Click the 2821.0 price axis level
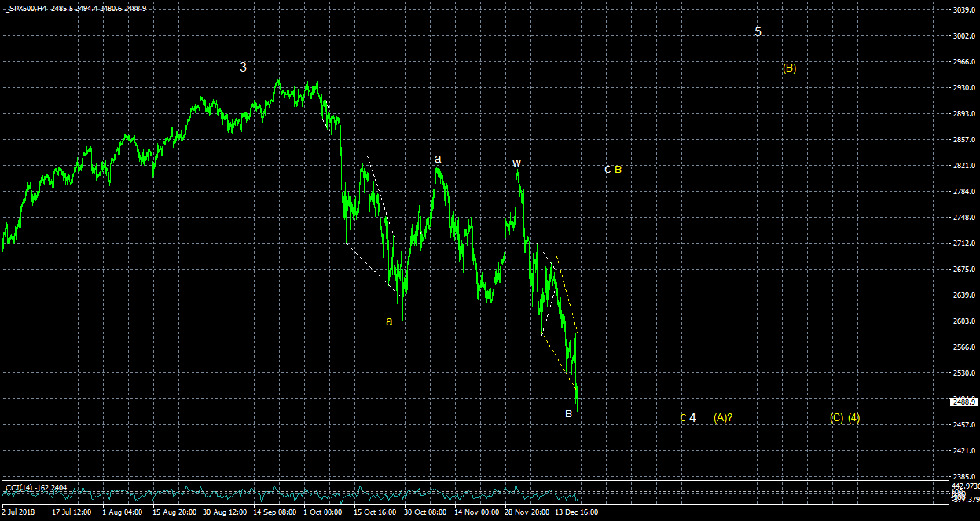This screenshot has height=521, width=980. [x=964, y=166]
